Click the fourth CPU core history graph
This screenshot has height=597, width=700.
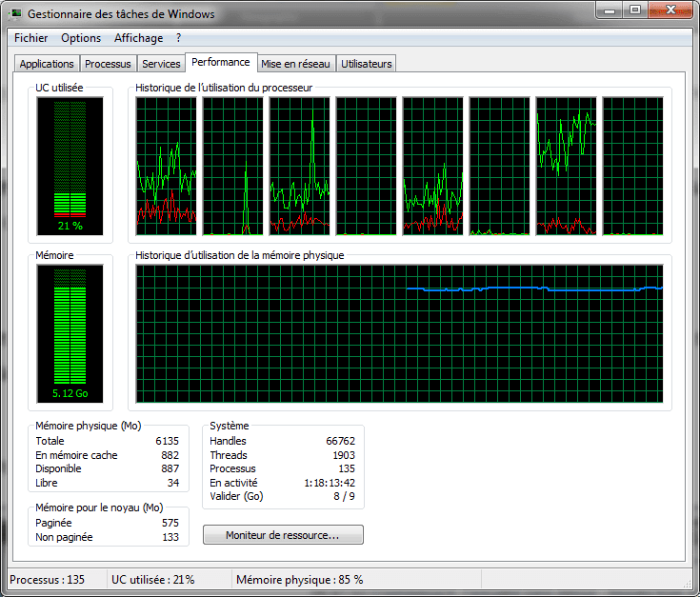point(366,166)
